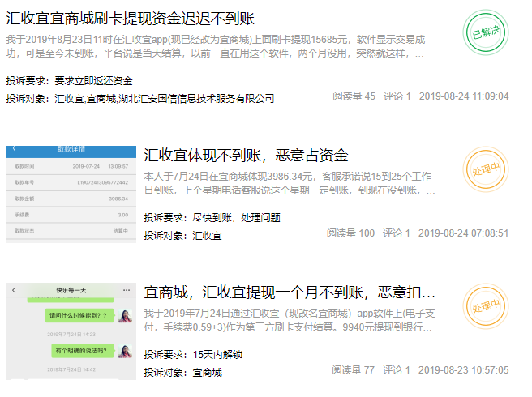This screenshot has height=397, width=532.
Task: Click 处理中 stamp on the 宜商城 complaint
Action: [x=486, y=306]
